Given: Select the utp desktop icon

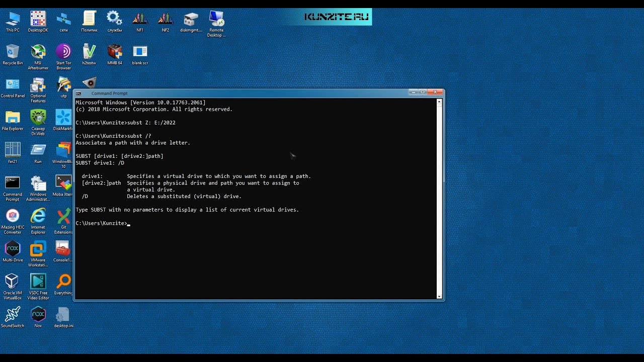Looking at the screenshot, I should click(x=64, y=87).
